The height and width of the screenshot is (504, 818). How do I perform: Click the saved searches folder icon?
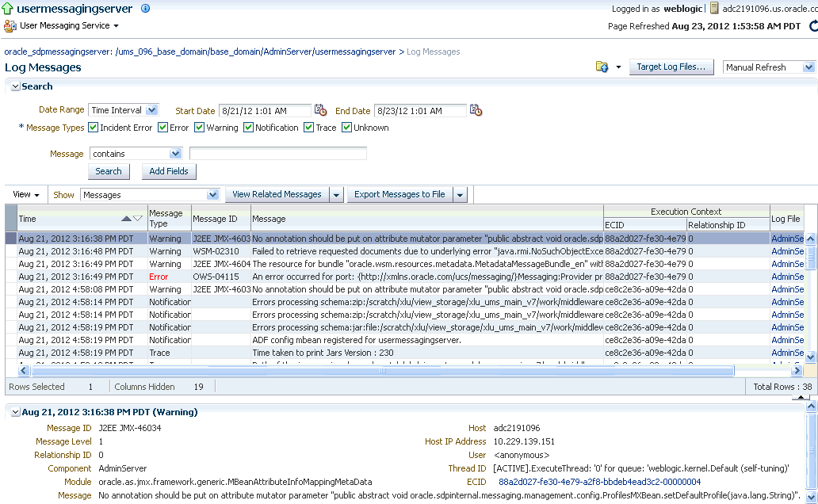[x=602, y=67]
